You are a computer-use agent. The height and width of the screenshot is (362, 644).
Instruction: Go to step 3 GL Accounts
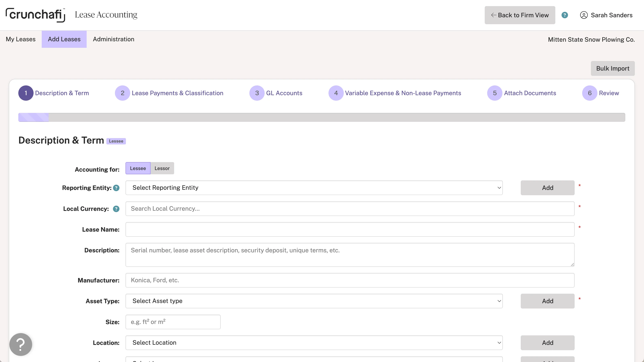pos(284,93)
